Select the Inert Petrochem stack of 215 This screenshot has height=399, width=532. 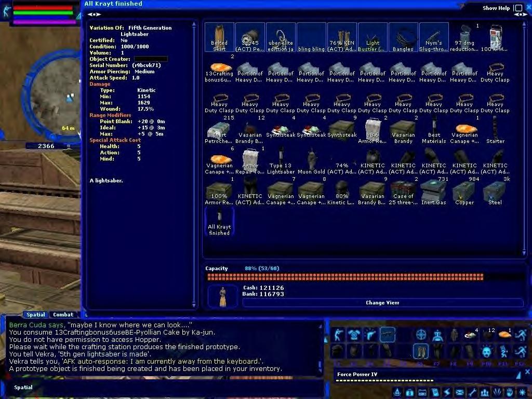point(219,129)
